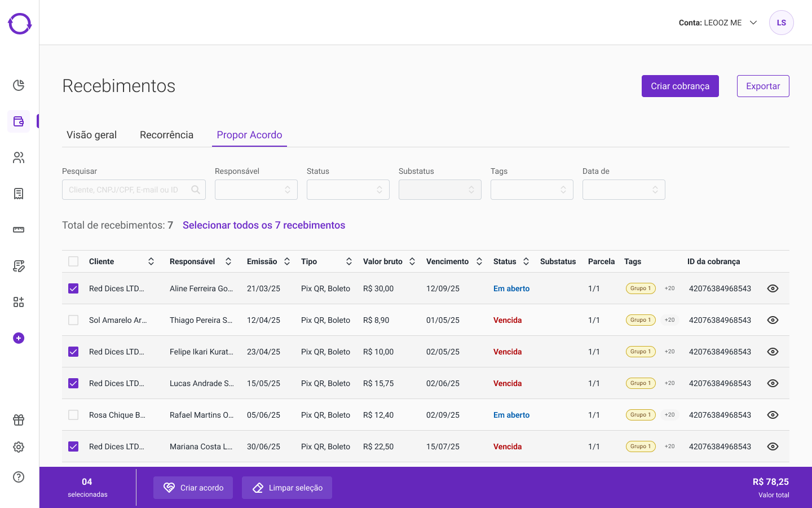Open the Status filter dropdown
Screen dimensions: 812x508
[x=348, y=190]
